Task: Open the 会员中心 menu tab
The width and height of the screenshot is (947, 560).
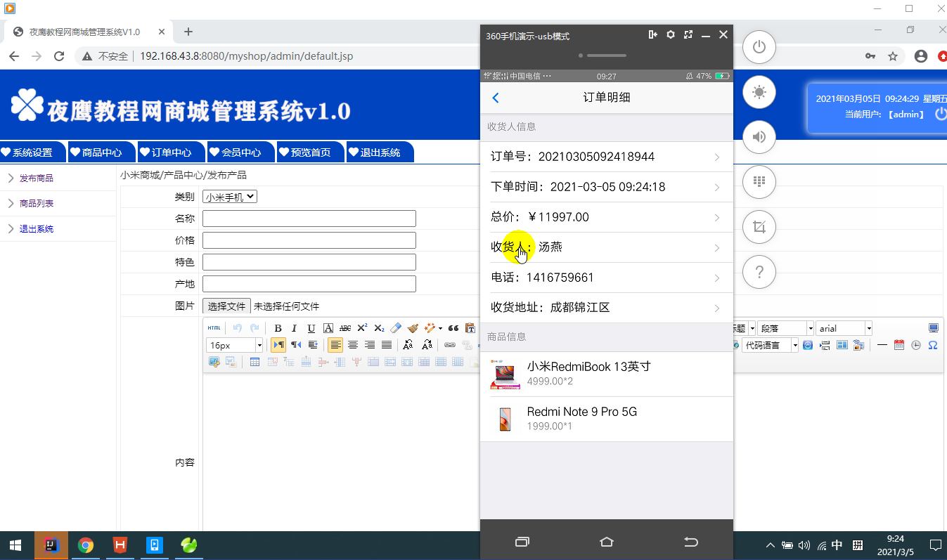Action: click(241, 152)
